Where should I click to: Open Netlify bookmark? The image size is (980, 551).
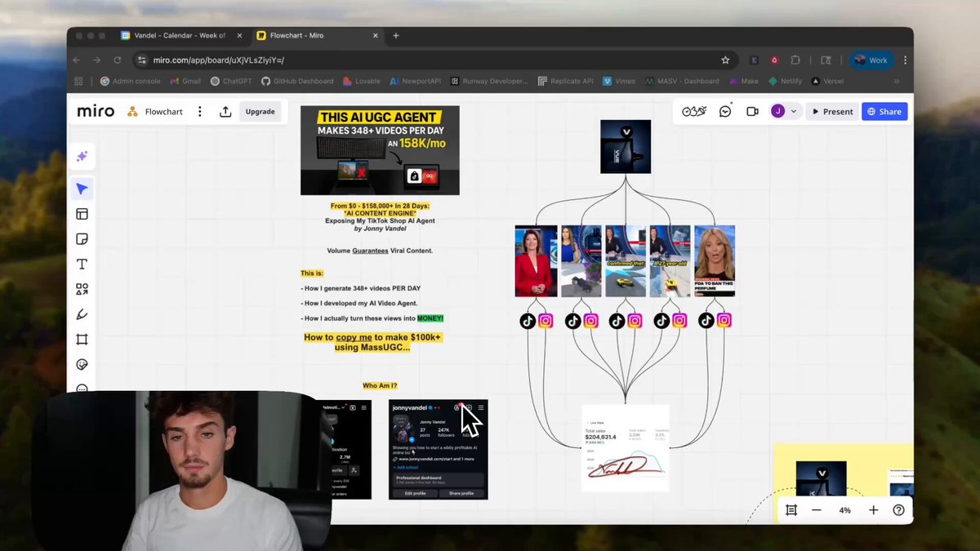785,81
